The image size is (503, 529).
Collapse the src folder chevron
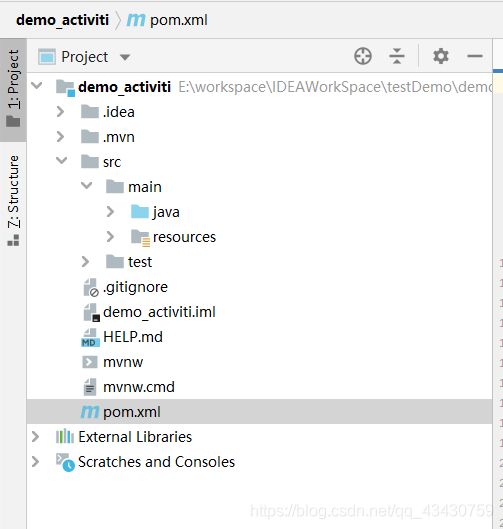pos(61,161)
